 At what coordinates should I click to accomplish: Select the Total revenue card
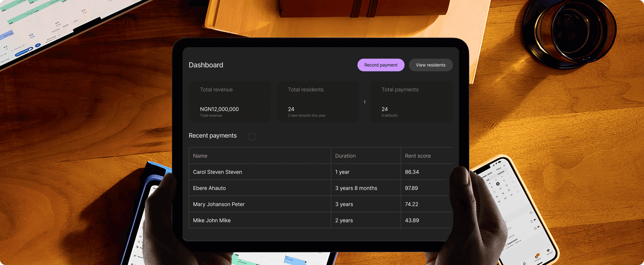[x=230, y=102]
